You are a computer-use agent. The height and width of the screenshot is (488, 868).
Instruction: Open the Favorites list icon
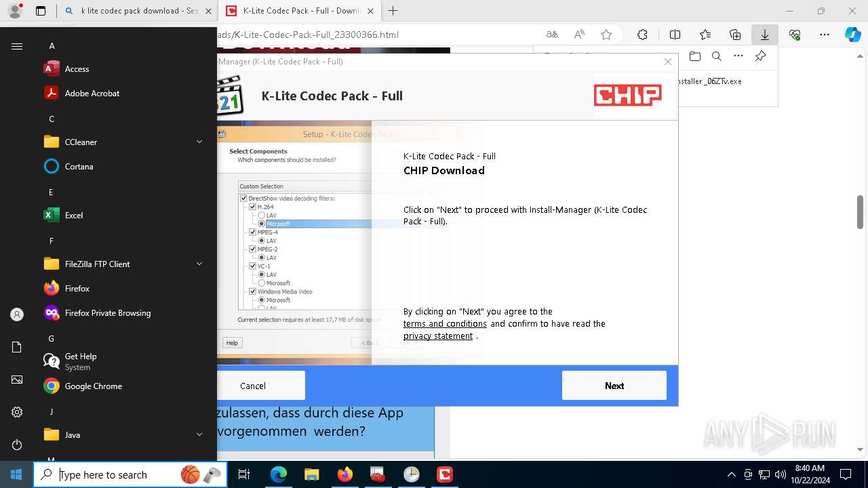705,35
